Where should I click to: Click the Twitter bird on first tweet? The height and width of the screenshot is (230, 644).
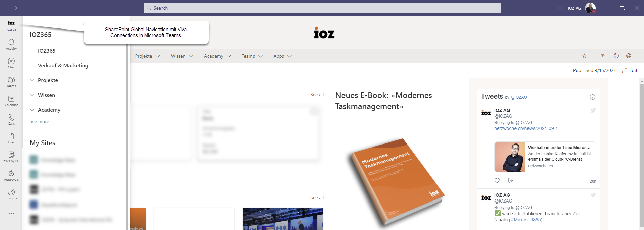(593, 110)
